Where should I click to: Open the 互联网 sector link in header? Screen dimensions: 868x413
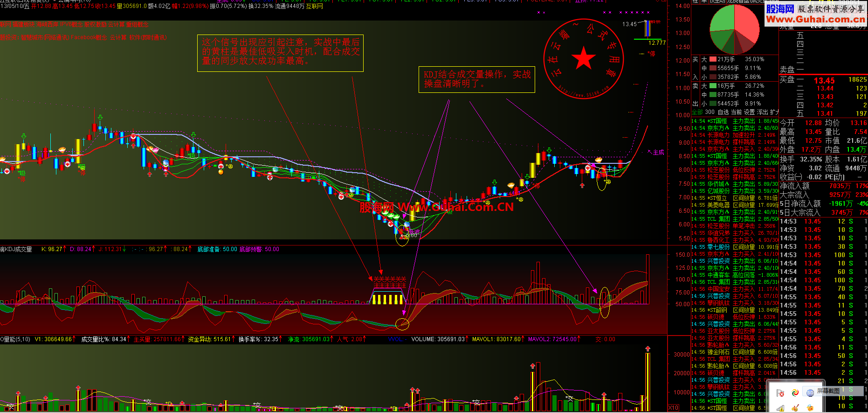tap(315, 7)
